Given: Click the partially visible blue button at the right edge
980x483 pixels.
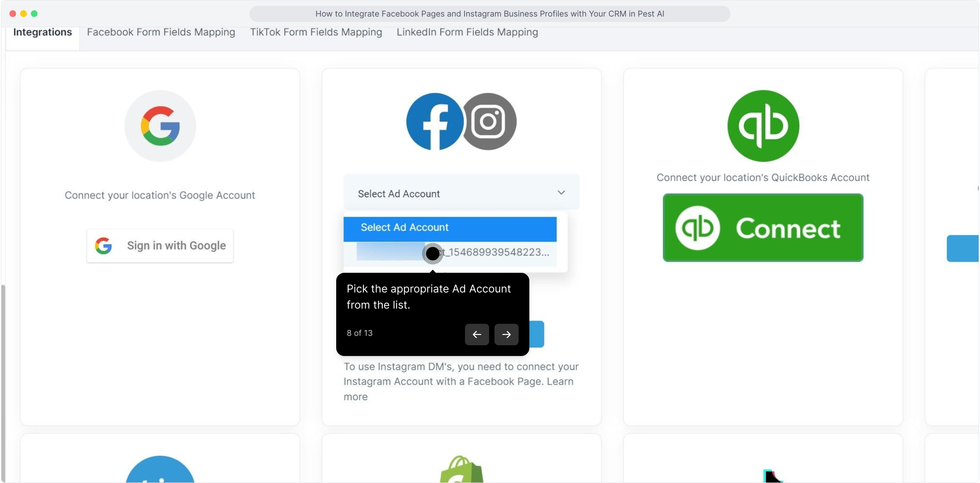Looking at the screenshot, I should pyautogui.click(x=963, y=248).
